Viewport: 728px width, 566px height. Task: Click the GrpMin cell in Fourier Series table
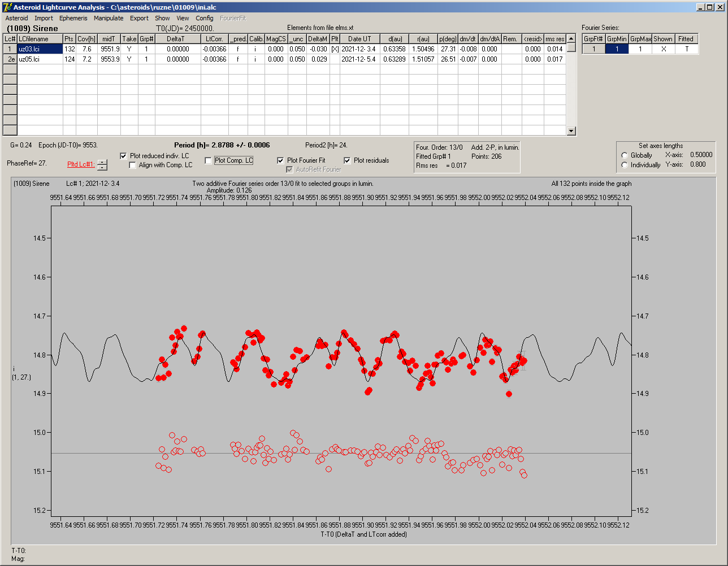coord(617,49)
